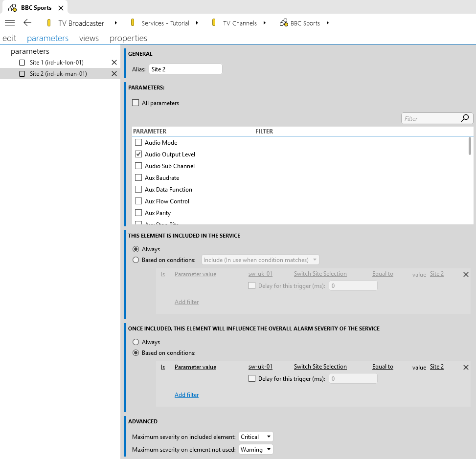Go to TV Broadcaster breadcrumb
Screen dimensions: 476x459
(81, 23)
